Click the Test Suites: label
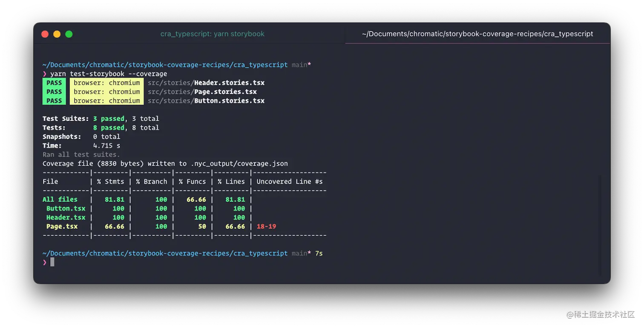644x328 pixels. (x=66, y=119)
